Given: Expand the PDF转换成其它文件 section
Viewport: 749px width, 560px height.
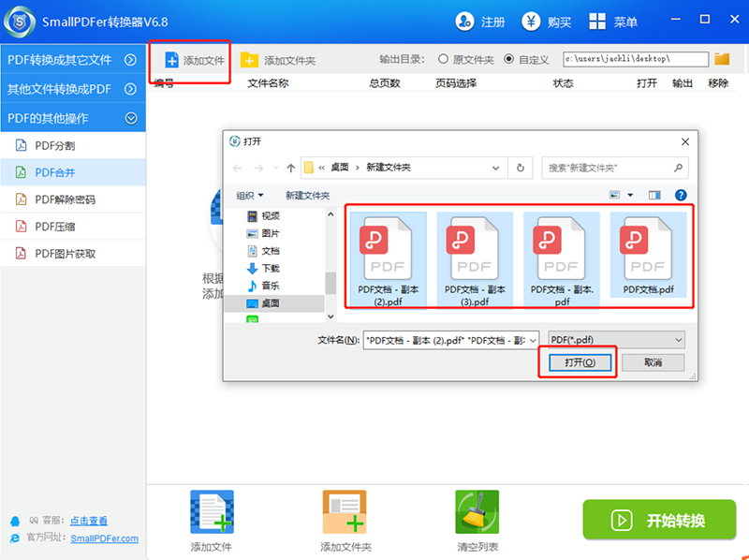Looking at the screenshot, I should [73, 60].
